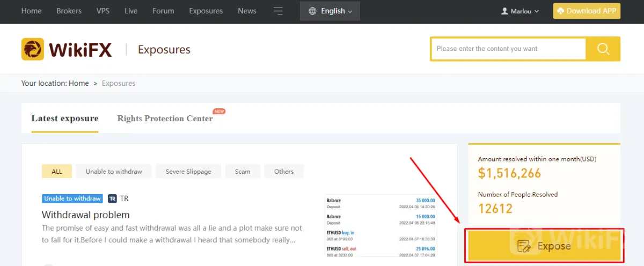Viewport: 644px width, 266px height.
Task: Click the magnifier search button
Action: (x=603, y=49)
